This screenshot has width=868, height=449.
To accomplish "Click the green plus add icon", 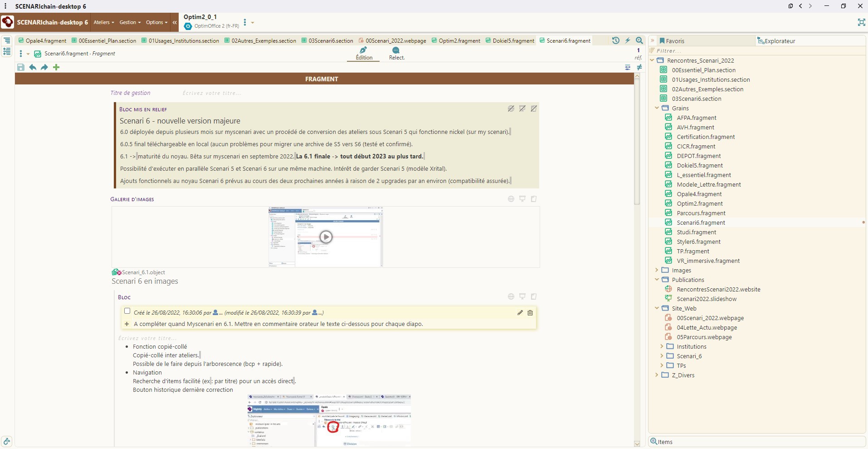I will (56, 67).
